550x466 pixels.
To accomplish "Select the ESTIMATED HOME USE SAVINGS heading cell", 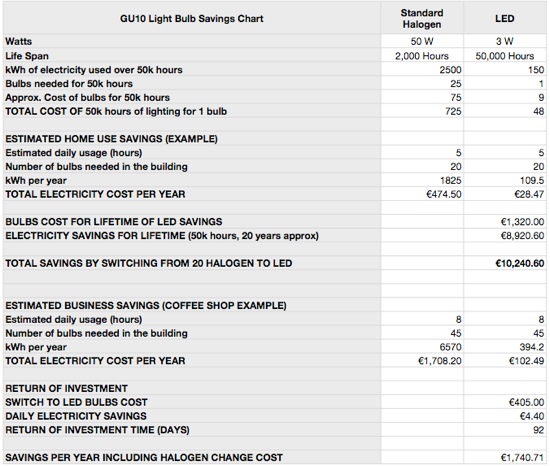I will point(192,139).
